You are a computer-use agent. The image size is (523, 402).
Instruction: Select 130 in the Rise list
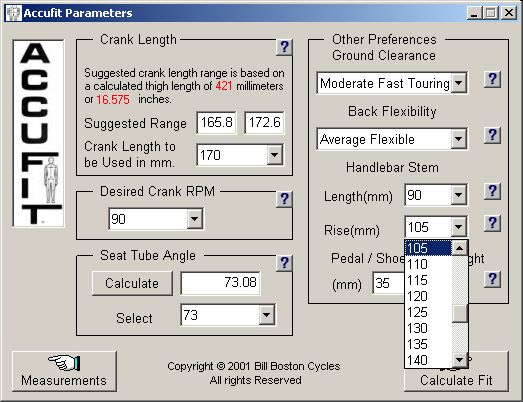click(x=429, y=328)
